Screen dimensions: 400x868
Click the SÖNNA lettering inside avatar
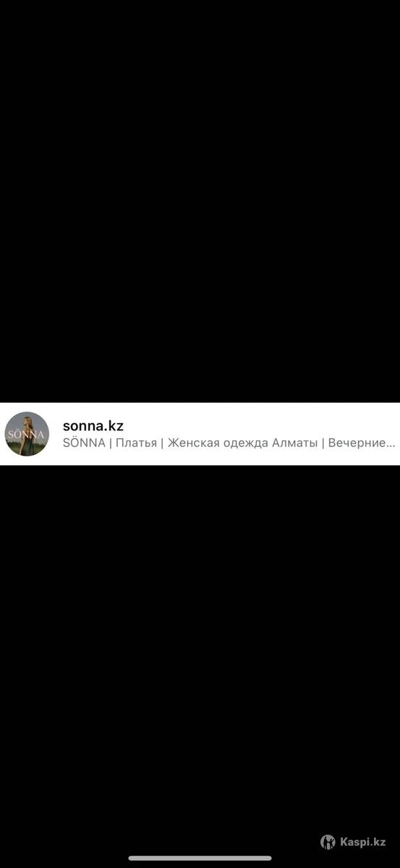click(25, 435)
